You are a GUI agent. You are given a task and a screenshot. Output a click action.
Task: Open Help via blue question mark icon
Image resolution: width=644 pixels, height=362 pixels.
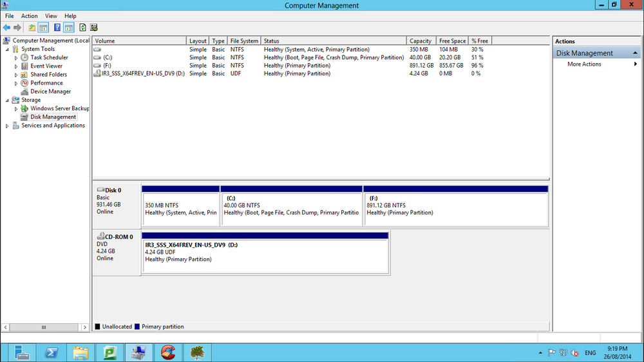pos(57,28)
